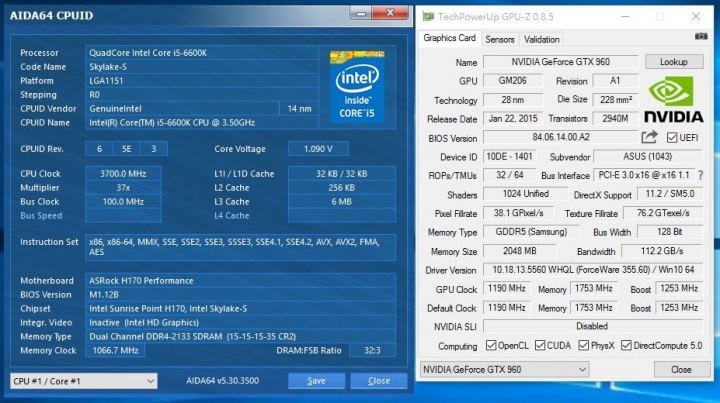Switch to the Validation tab
The width and height of the screenshot is (720, 403).
(541, 39)
